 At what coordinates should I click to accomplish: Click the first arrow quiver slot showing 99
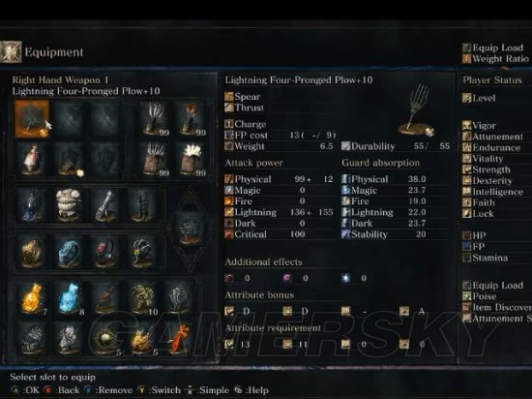pyautogui.click(x=155, y=119)
